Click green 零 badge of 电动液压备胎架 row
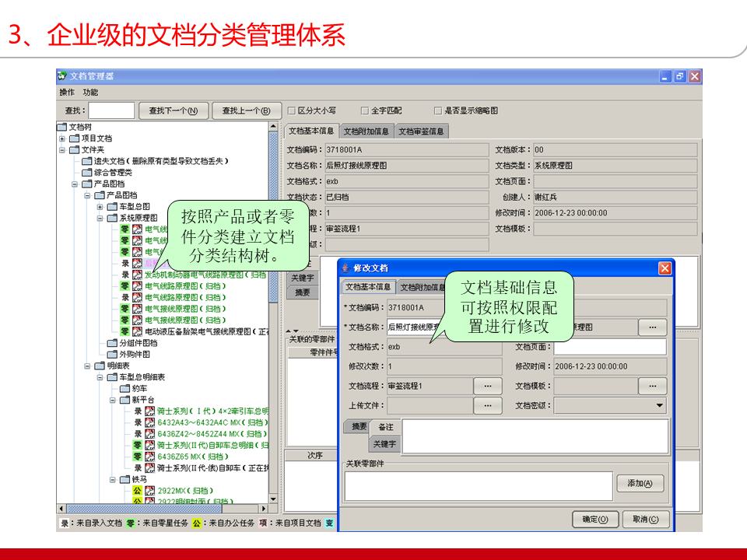This screenshot has width=747, height=560. [x=124, y=331]
